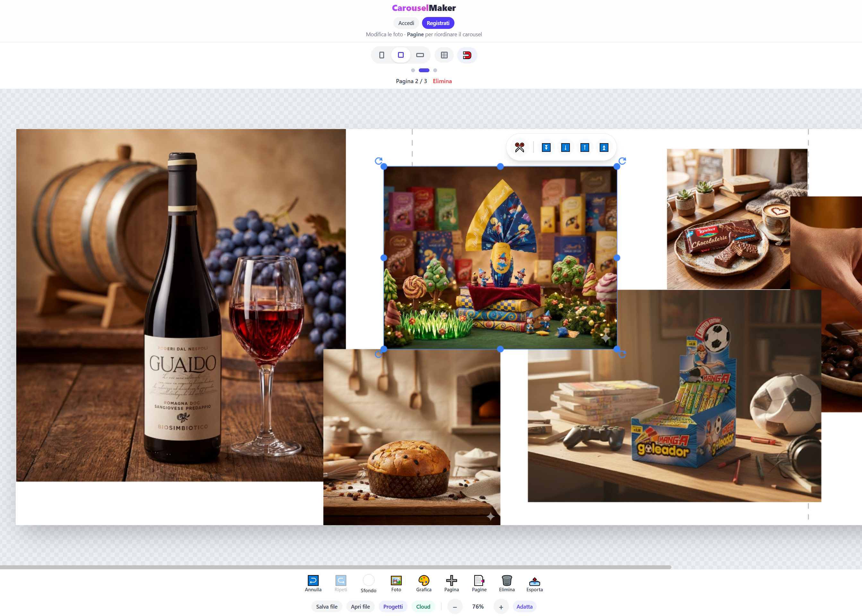Go to third page dot indicator
The image size is (862, 616).
tap(435, 70)
